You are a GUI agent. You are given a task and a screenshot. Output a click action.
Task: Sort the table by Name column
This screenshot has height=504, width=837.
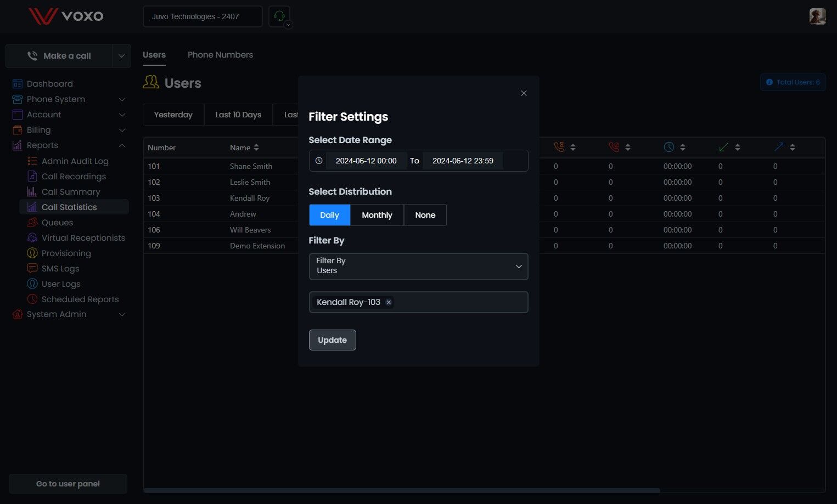[256, 148]
